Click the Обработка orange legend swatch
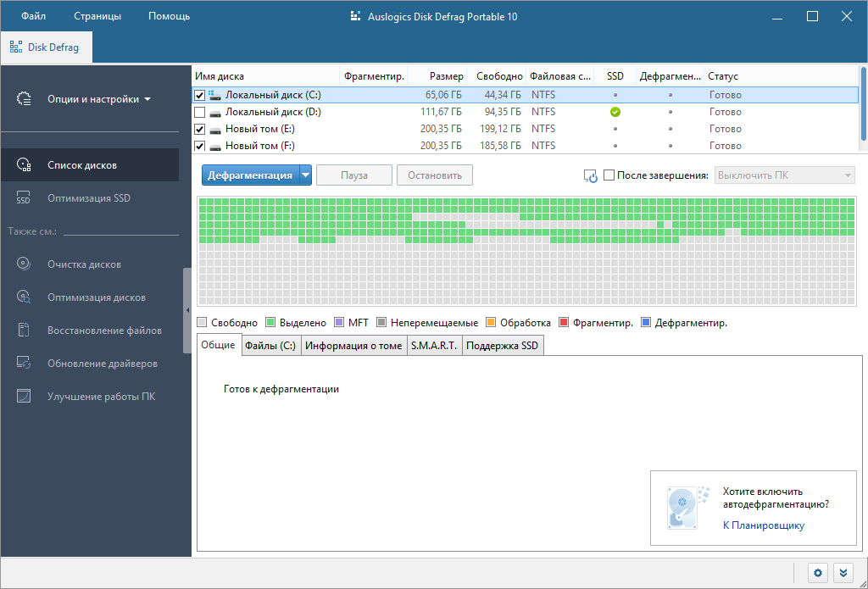868x589 pixels. pyautogui.click(x=491, y=322)
